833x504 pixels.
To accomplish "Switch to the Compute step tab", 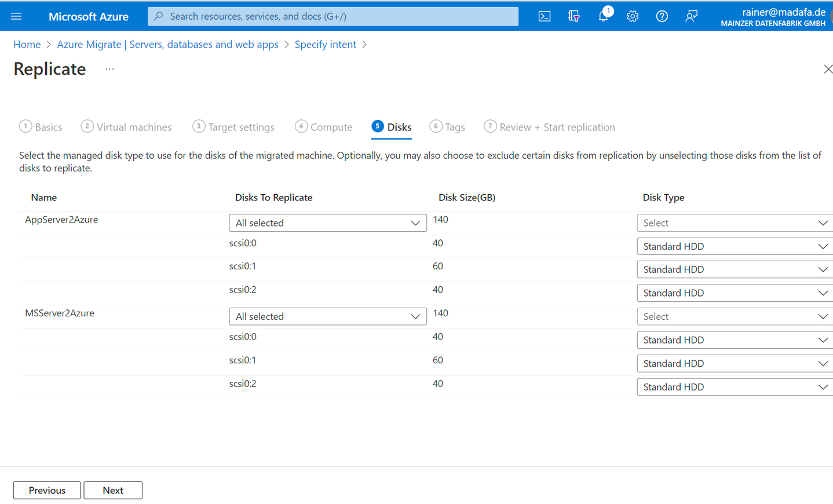I will [323, 127].
